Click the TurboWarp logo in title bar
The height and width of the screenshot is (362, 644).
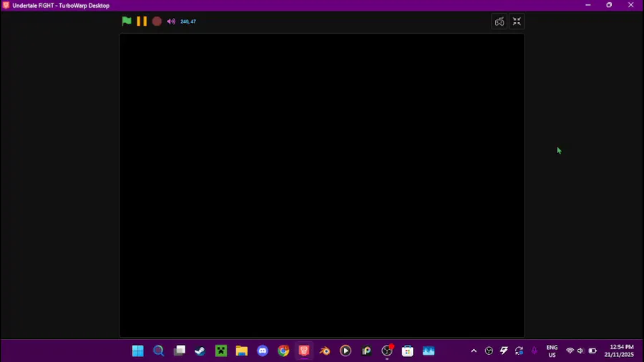6,5
